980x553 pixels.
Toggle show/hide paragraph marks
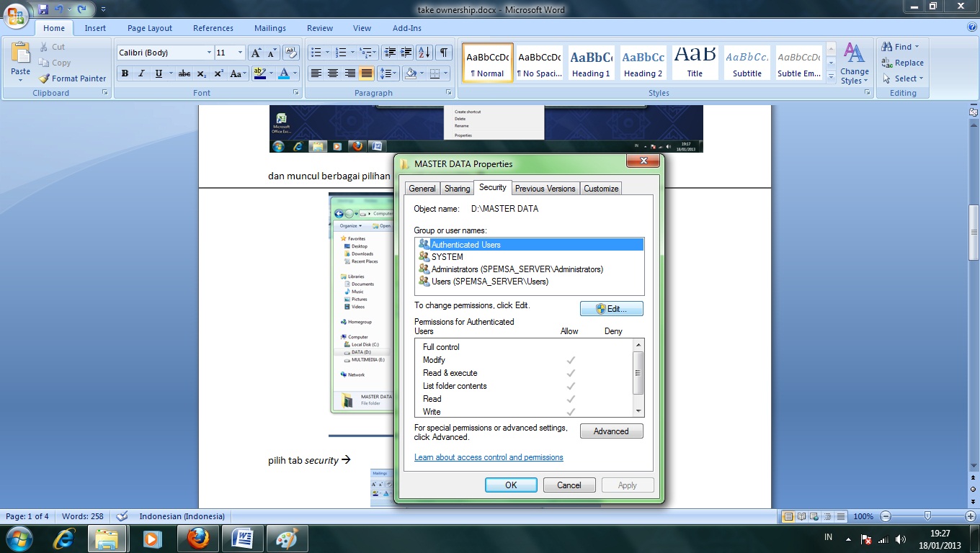pyautogui.click(x=444, y=53)
